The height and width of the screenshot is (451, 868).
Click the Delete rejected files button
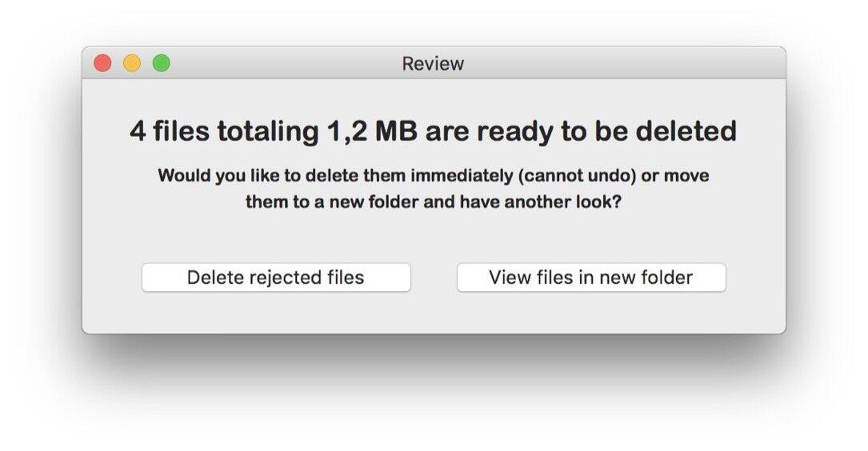click(x=276, y=277)
